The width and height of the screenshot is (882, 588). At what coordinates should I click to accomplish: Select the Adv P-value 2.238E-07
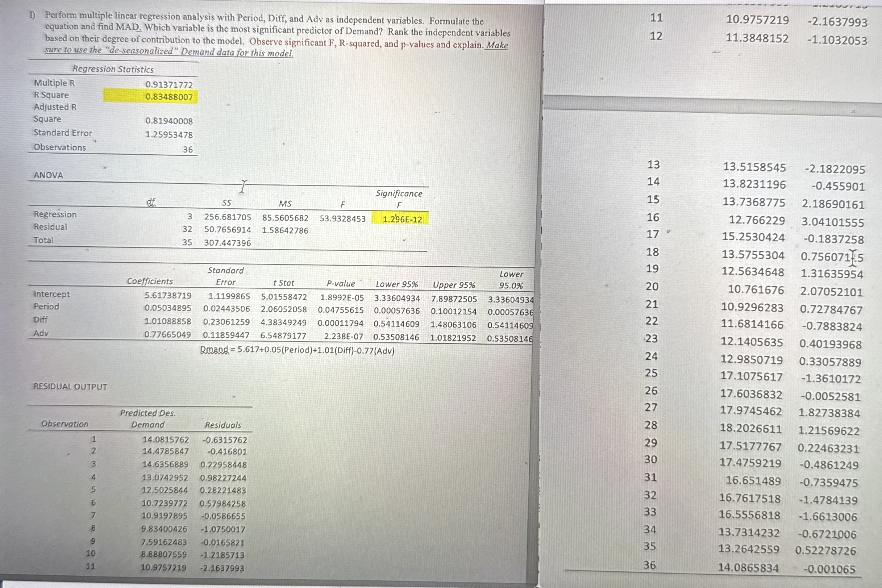point(343,336)
